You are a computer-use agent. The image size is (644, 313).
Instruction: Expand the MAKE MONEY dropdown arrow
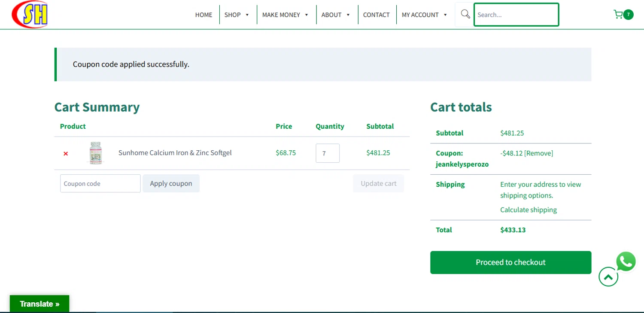pyautogui.click(x=307, y=15)
